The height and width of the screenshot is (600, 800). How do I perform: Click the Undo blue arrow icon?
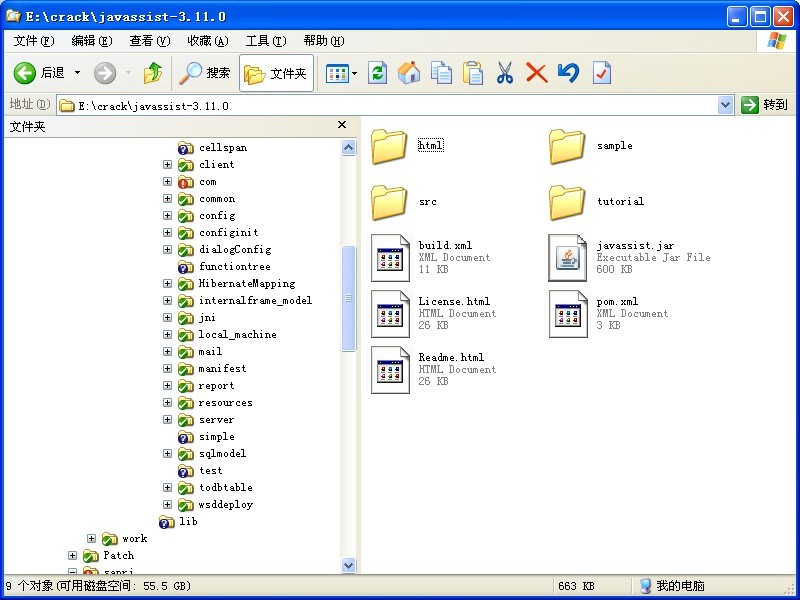(x=568, y=73)
